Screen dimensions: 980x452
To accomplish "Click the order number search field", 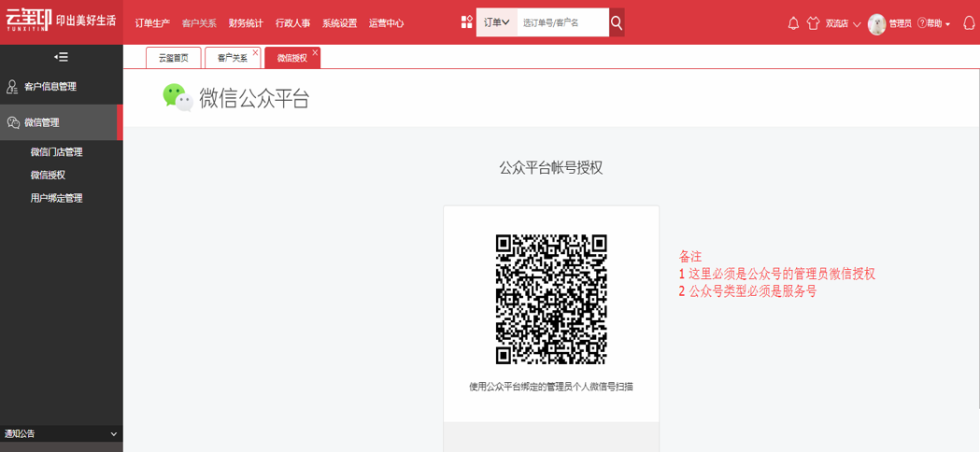I will point(563,22).
